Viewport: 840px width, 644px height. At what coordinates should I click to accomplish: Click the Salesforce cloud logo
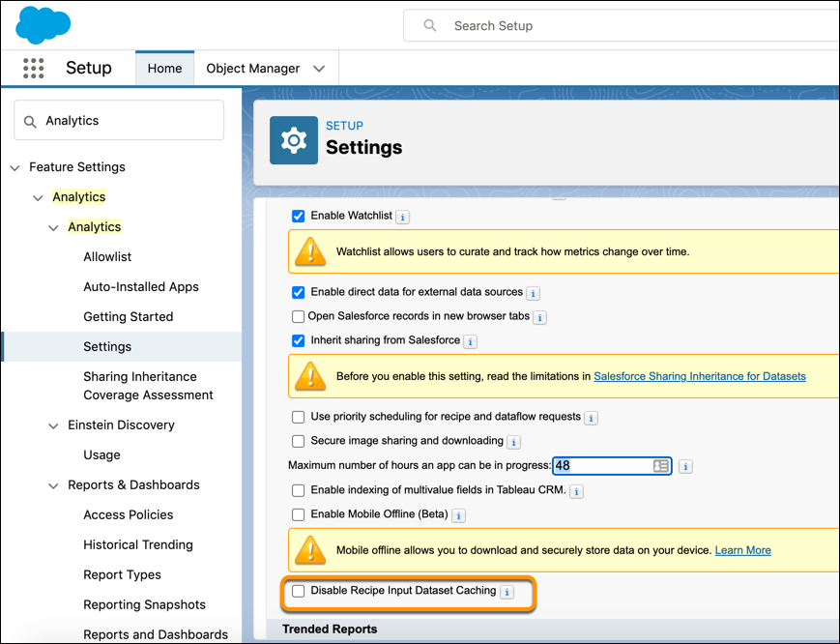(43, 24)
